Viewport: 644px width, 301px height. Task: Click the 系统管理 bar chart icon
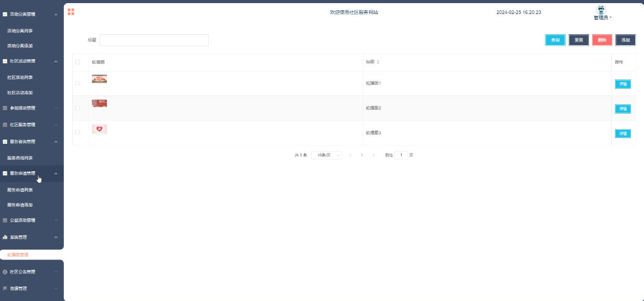coord(5,237)
